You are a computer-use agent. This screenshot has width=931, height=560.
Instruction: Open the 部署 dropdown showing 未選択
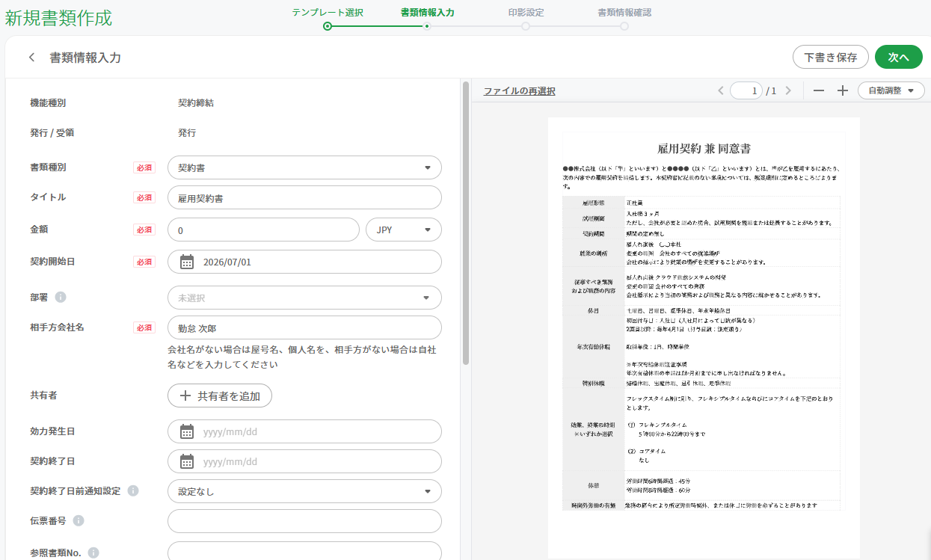click(304, 298)
